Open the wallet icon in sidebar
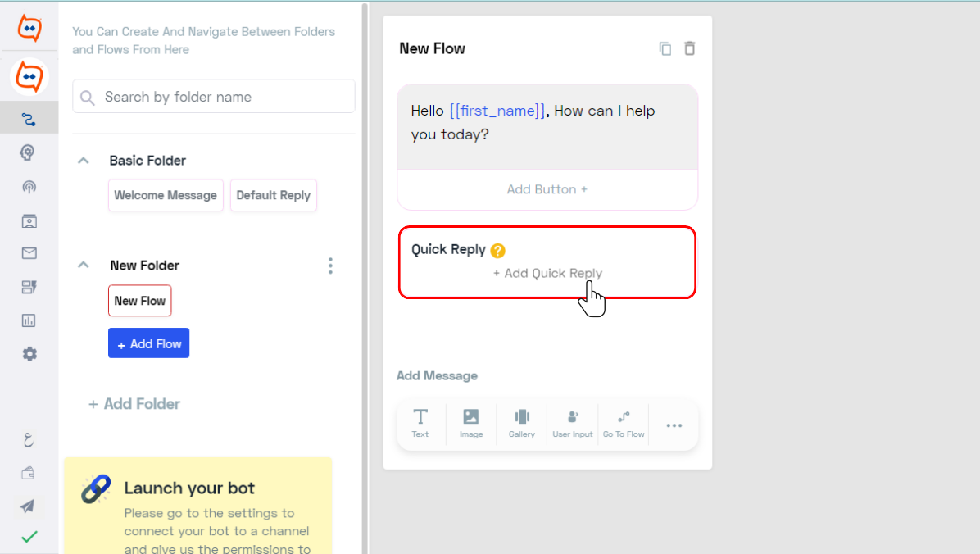Image resolution: width=980 pixels, height=554 pixels. pyautogui.click(x=28, y=474)
